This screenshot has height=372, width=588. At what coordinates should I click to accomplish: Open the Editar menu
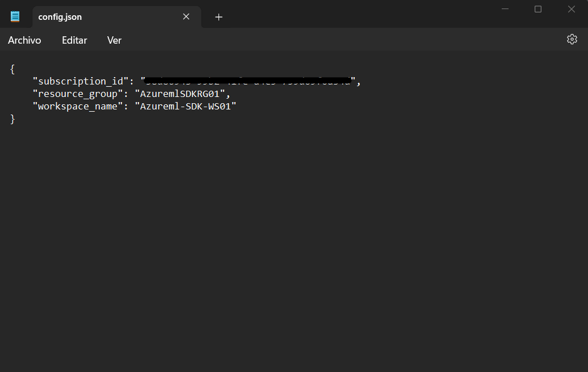[x=74, y=40]
